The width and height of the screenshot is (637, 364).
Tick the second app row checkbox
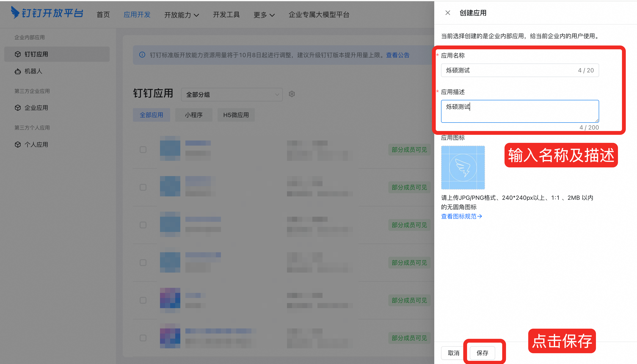coord(143,187)
